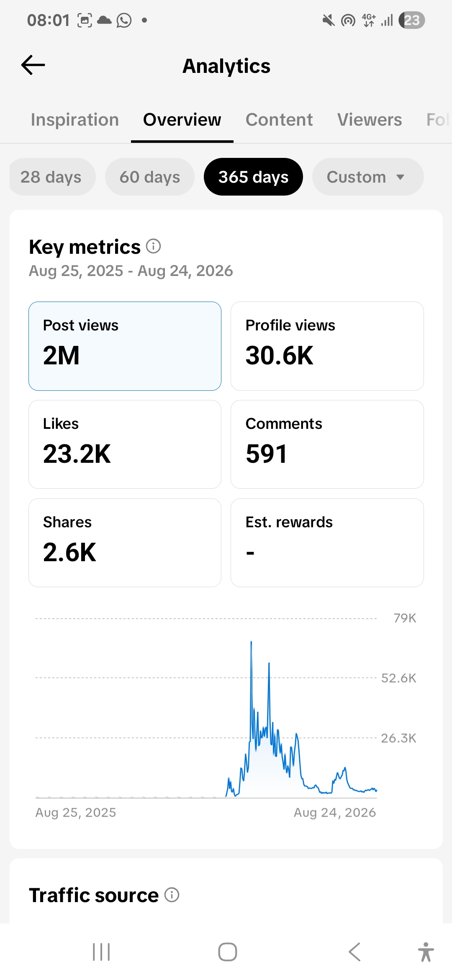Tap the WhatsApp notification status icon

[124, 20]
